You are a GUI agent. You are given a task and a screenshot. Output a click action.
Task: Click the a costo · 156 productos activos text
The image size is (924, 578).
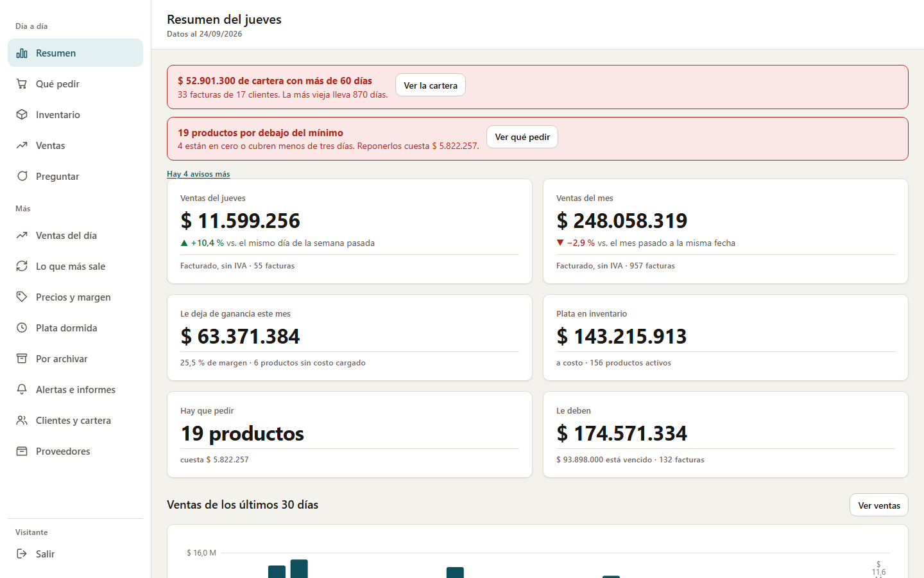(x=613, y=363)
